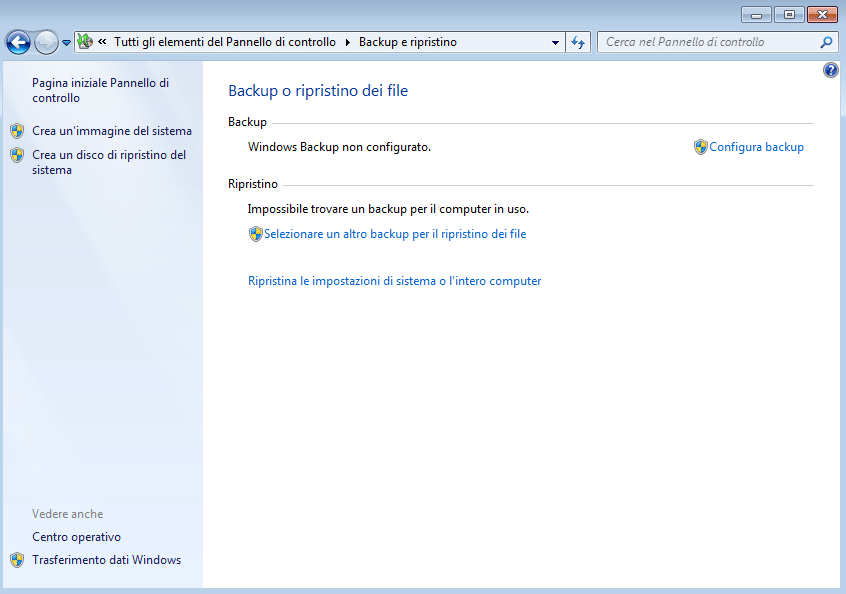This screenshot has height=594, width=846.
Task: Open the recent pages dropdown arrow
Action: (66, 43)
